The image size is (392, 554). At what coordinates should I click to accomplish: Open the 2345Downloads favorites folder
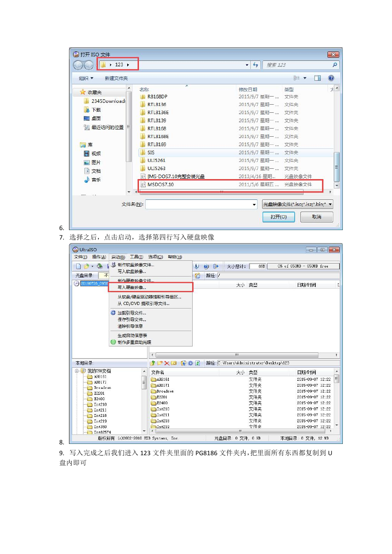(105, 101)
